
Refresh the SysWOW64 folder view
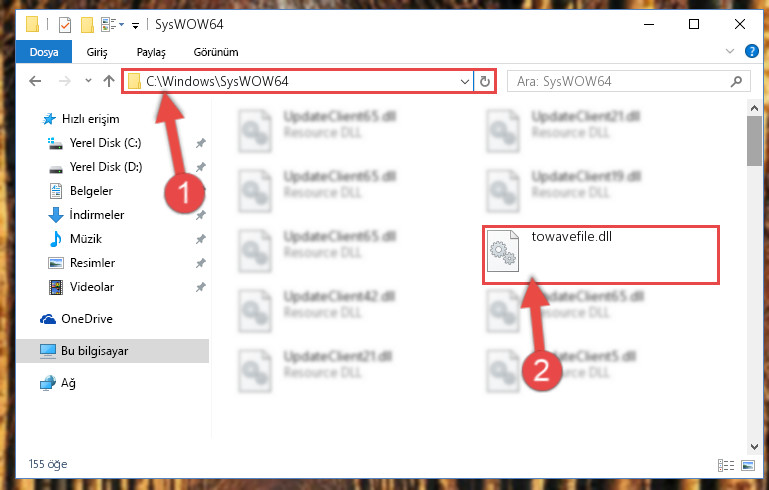click(x=485, y=81)
